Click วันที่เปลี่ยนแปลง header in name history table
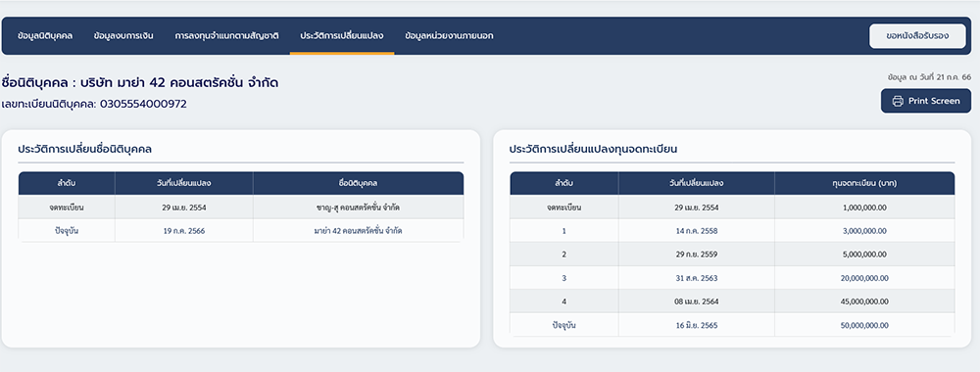The image size is (980, 372). (184, 183)
